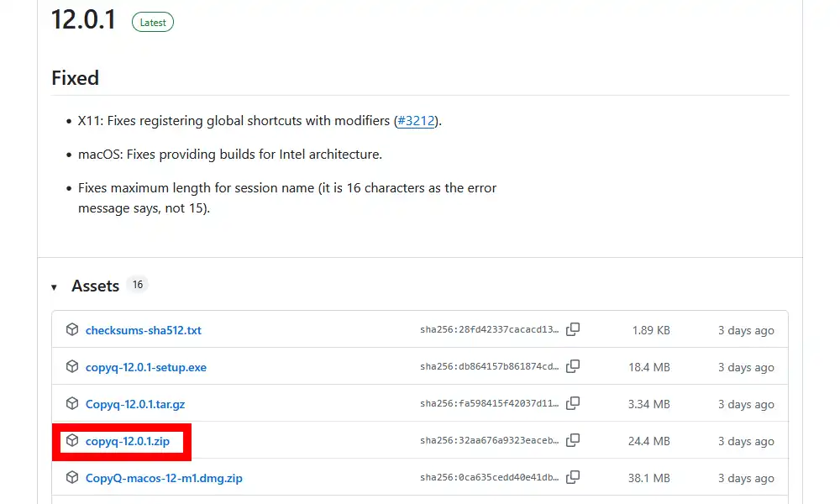
Task: Download CopyQ-macos-12-m1.dmg.zip file
Action: click(164, 478)
